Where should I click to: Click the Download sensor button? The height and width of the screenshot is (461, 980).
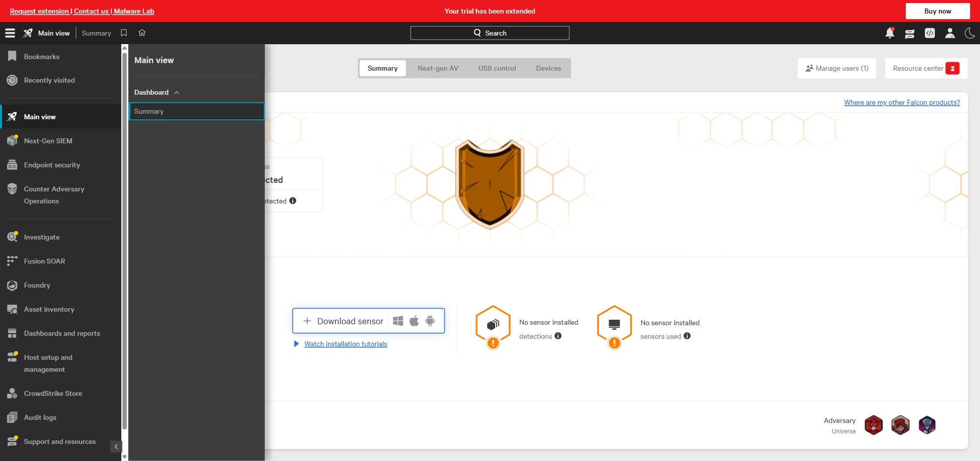click(368, 321)
